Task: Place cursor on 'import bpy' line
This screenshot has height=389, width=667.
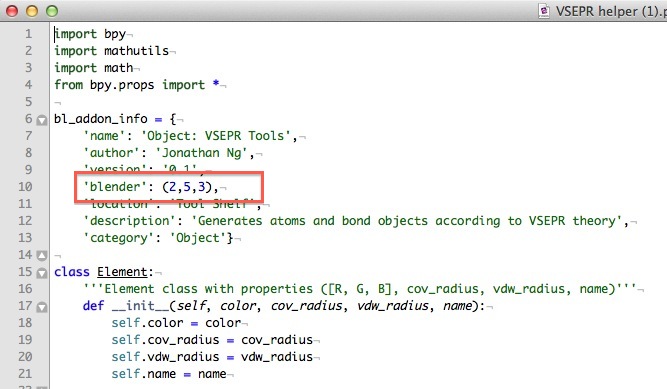Action: (x=90, y=34)
